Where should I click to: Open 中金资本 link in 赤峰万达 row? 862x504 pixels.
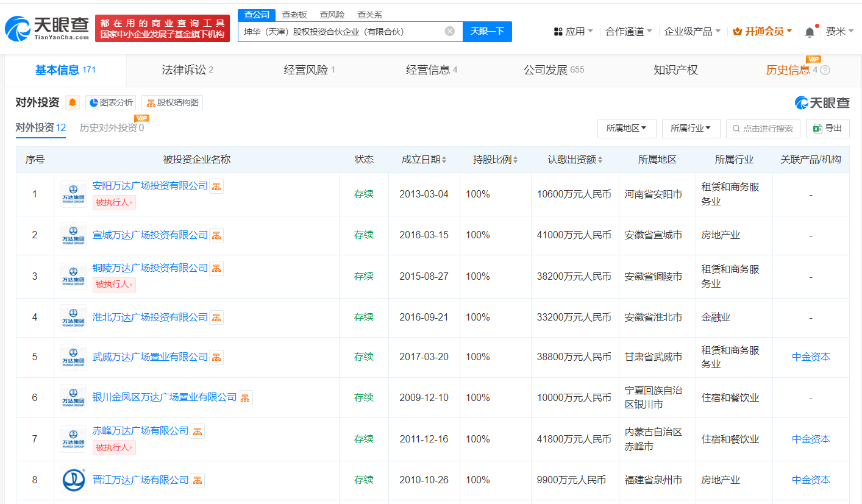coord(811,439)
